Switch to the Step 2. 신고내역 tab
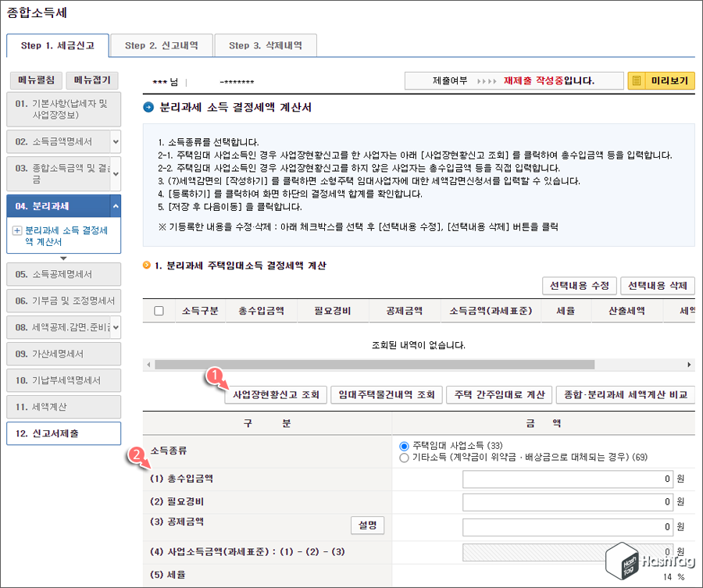Screen dimensions: 703x588 click(x=161, y=46)
